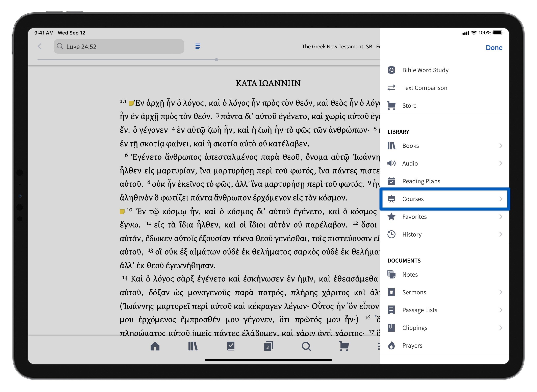
Task: Open reading plan checklist icon in bottom bar
Action: point(231,346)
